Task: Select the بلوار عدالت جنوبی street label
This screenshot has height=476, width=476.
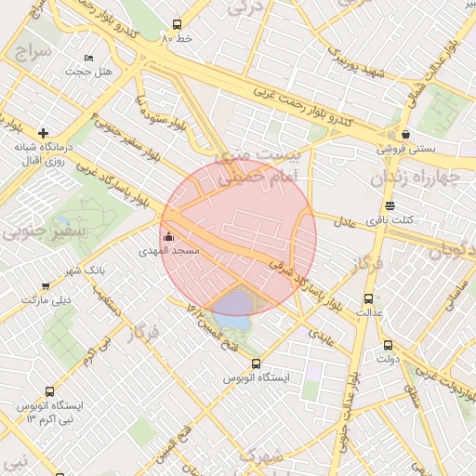Action: pyautogui.click(x=349, y=413)
